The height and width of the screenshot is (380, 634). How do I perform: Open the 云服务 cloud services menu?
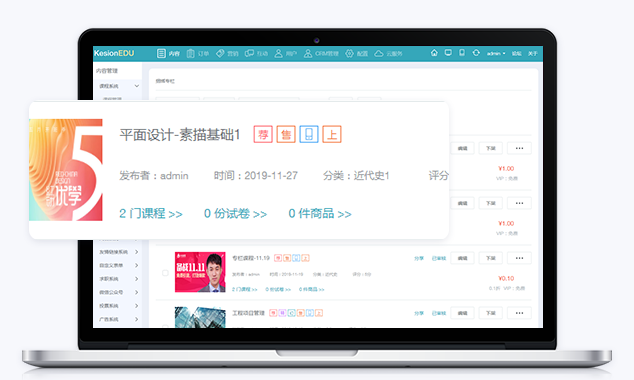[388, 53]
